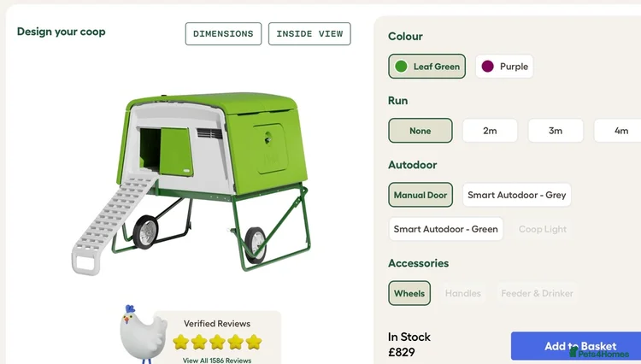Pick the 3m run length
Viewport: 641px width, 364px height.
pos(556,131)
